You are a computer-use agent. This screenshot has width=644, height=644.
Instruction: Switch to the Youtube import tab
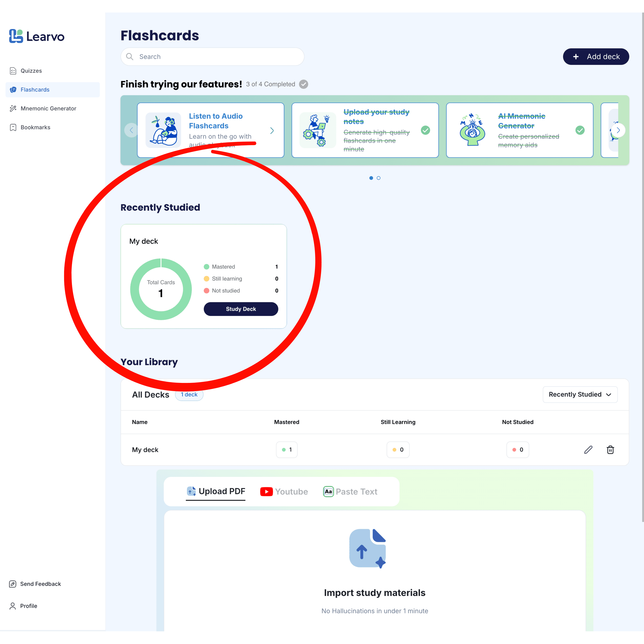click(x=284, y=492)
